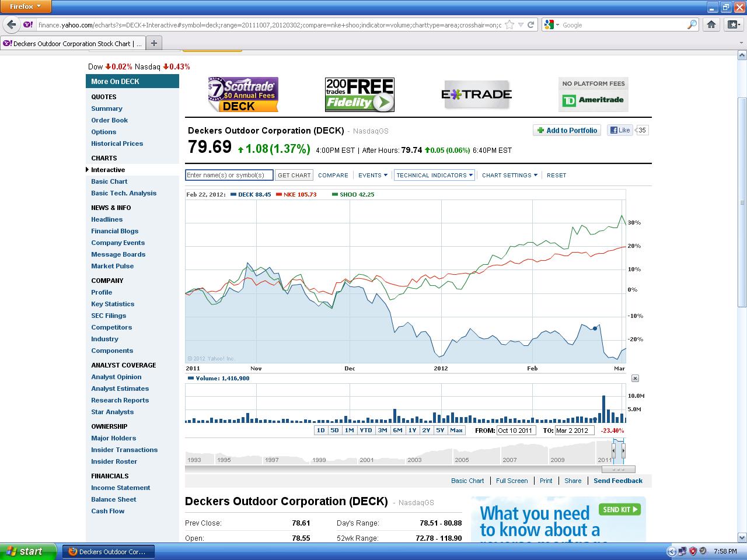The width and height of the screenshot is (747, 560).
Task: Click the Get Chart button
Action: [294, 175]
